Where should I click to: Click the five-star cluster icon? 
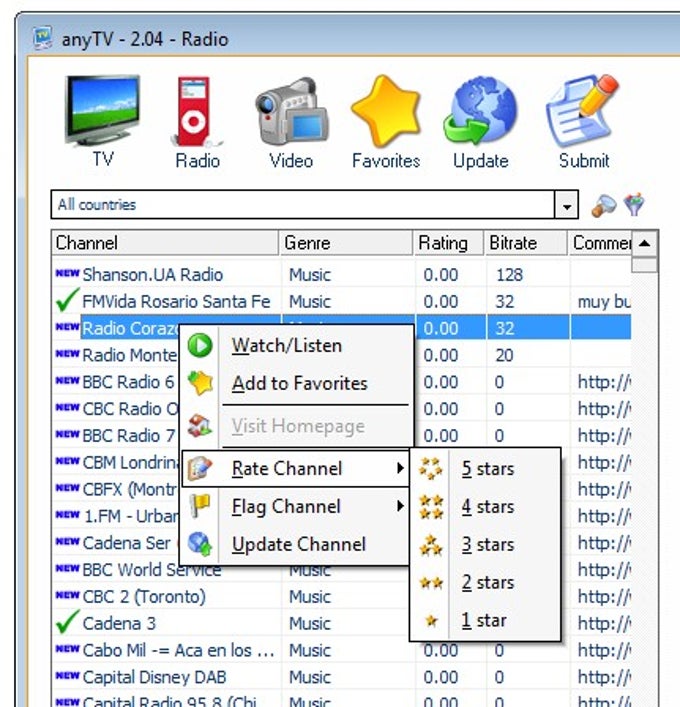(x=431, y=469)
